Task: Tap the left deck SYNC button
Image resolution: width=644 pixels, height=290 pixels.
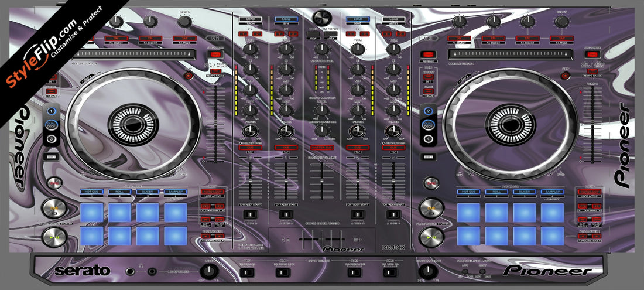Action: [x=54, y=182]
